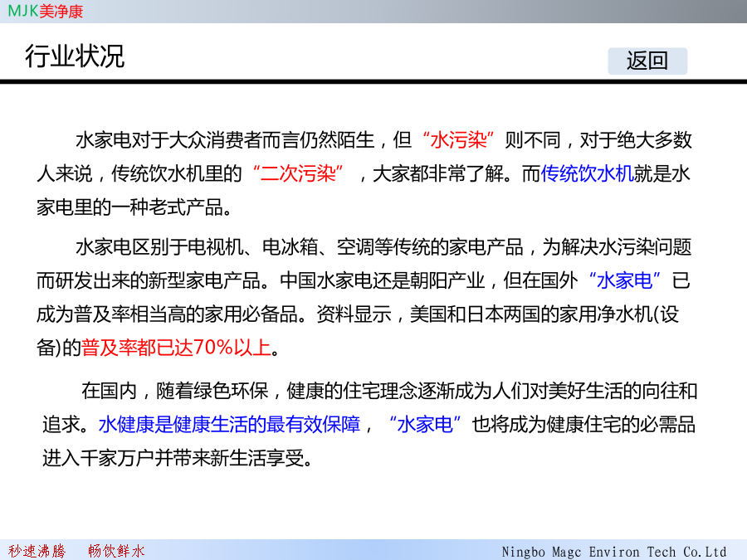Click the phrase 水家电区别于电视机
The height and width of the screenshot is (560, 747).
159,246
